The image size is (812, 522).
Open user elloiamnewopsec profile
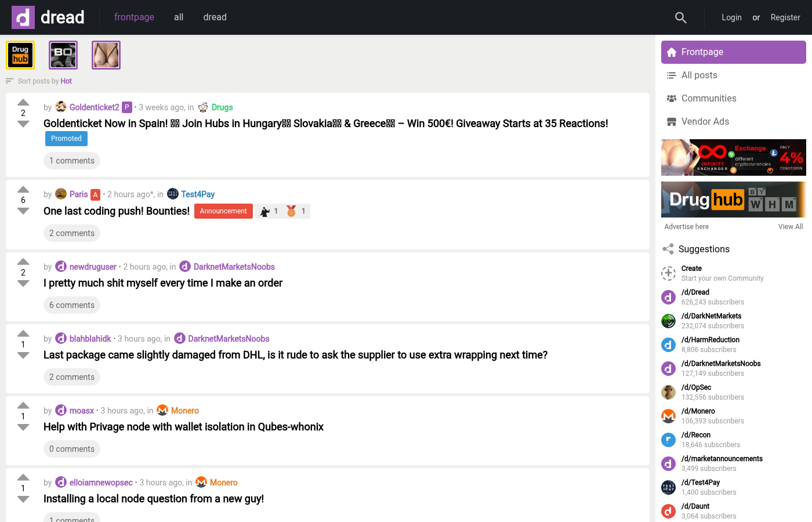pos(101,483)
